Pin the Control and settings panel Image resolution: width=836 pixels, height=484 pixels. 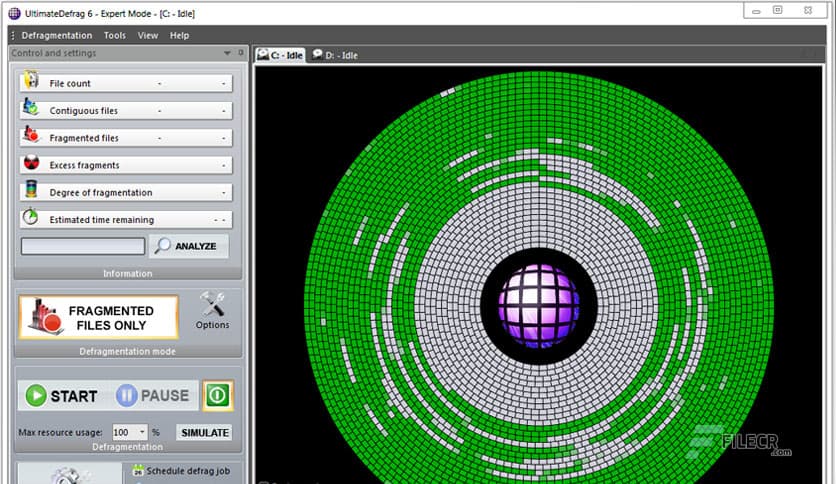[x=241, y=52]
